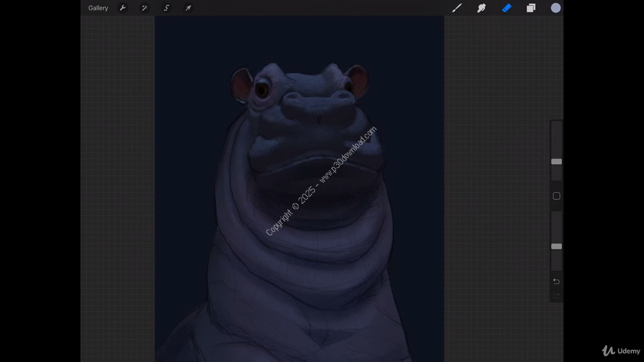Redo the last undone stroke

point(556,296)
